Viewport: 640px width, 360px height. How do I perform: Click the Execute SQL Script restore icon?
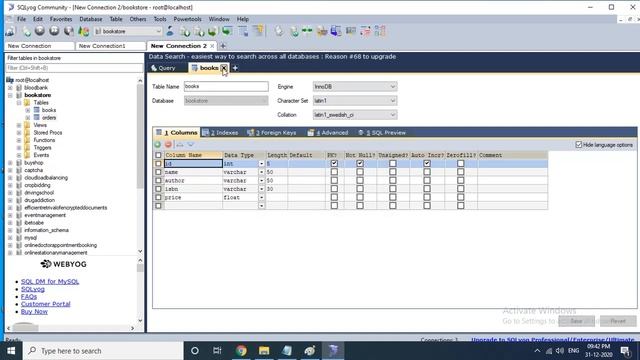[227, 31]
